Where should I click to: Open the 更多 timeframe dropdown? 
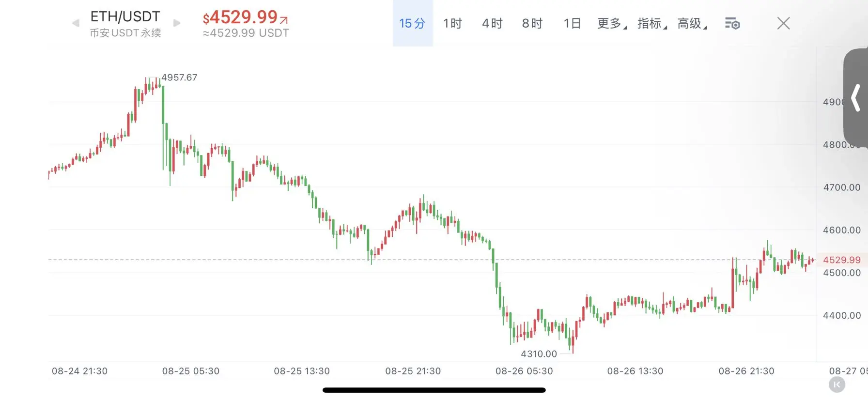pyautogui.click(x=612, y=23)
